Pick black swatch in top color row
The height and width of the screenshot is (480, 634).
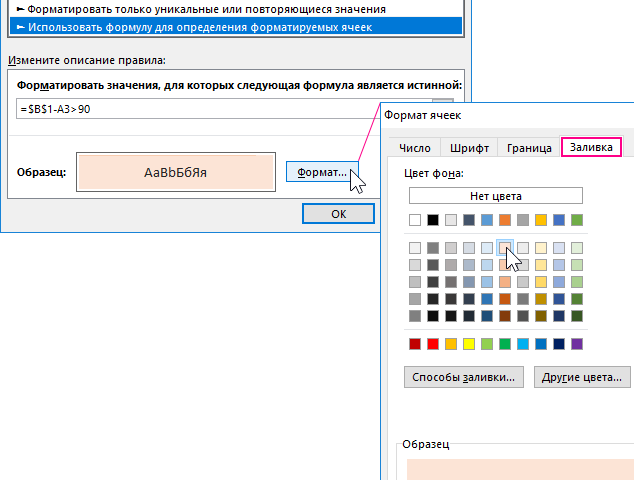click(433, 220)
